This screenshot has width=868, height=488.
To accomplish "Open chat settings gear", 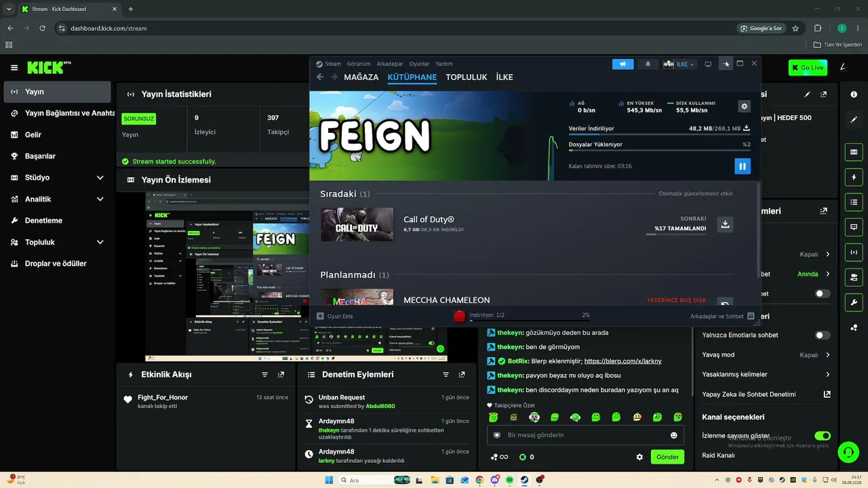I will [x=639, y=457].
